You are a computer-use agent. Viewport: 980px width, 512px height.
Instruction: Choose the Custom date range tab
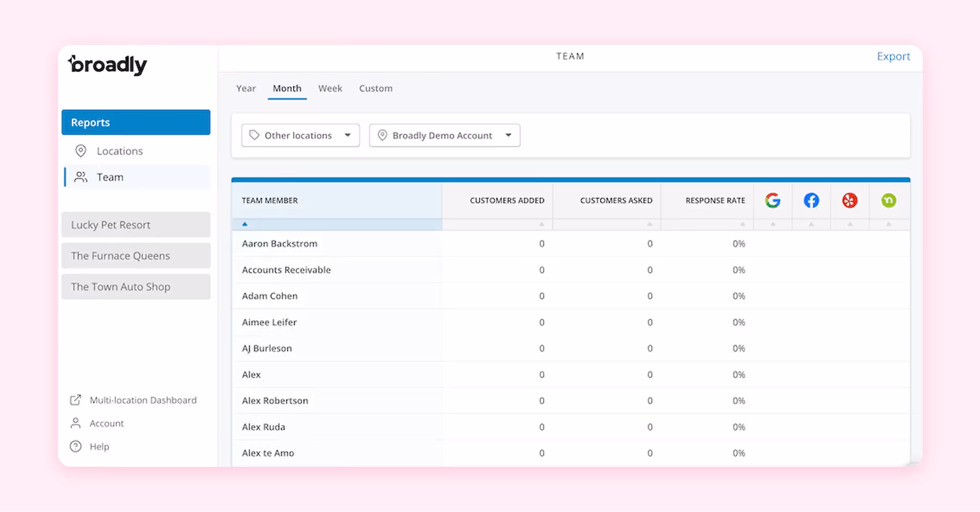point(376,88)
